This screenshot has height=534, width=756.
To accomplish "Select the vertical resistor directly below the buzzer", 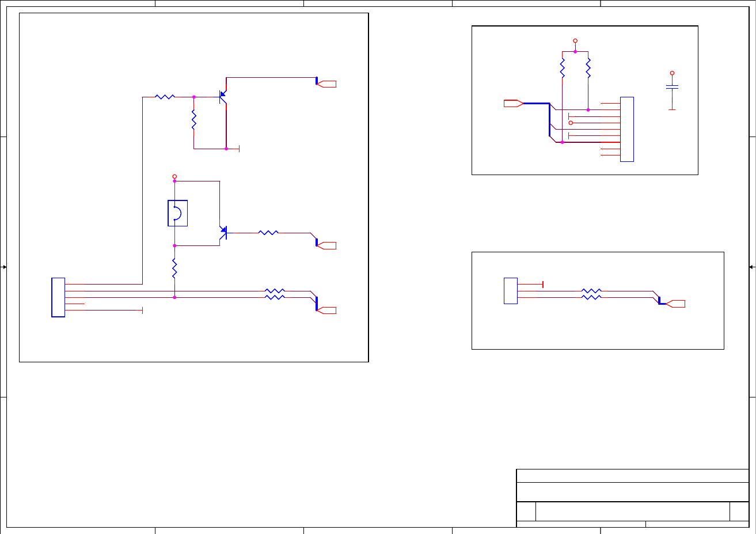I will (x=174, y=269).
